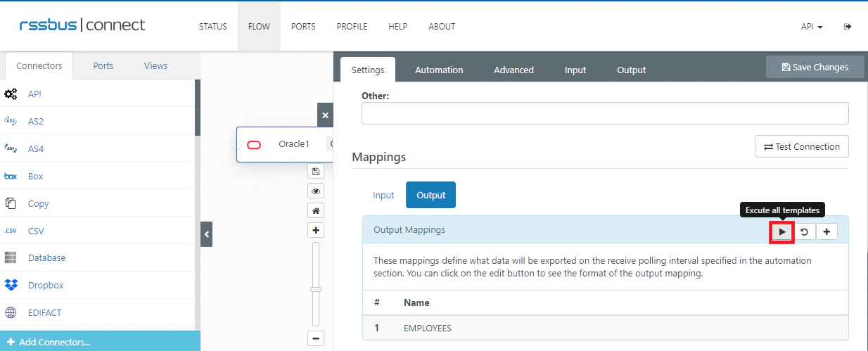Zoom out with the canvas minus button
This screenshot has height=351, width=868.
pos(316,338)
